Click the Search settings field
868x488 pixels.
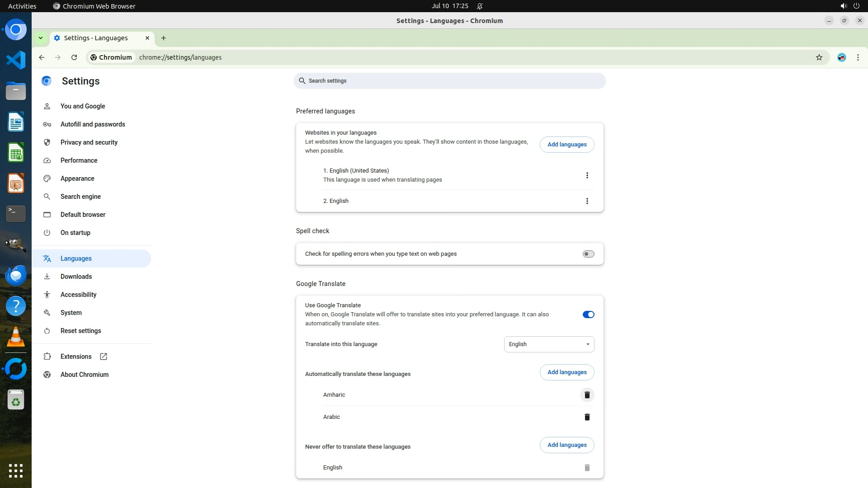click(449, 81)
